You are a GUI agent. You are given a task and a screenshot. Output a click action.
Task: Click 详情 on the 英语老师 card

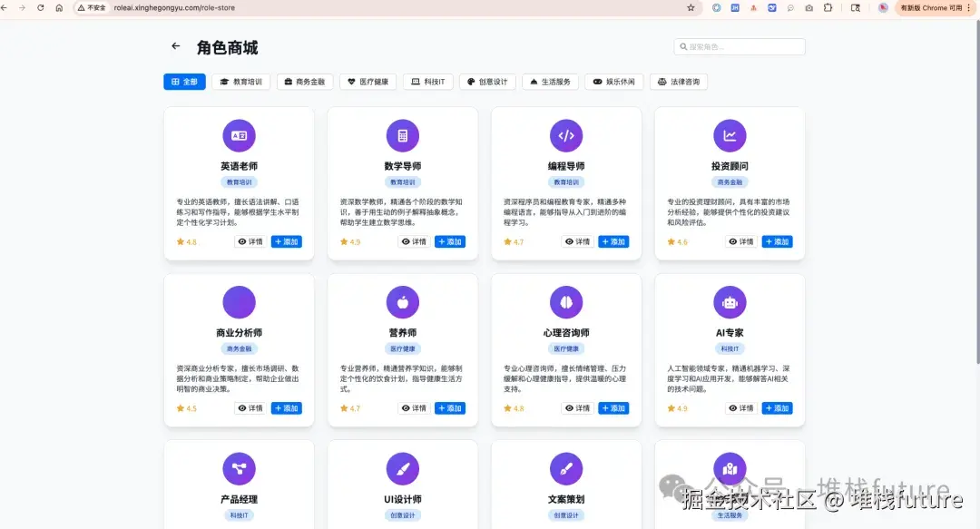point(250,241)
